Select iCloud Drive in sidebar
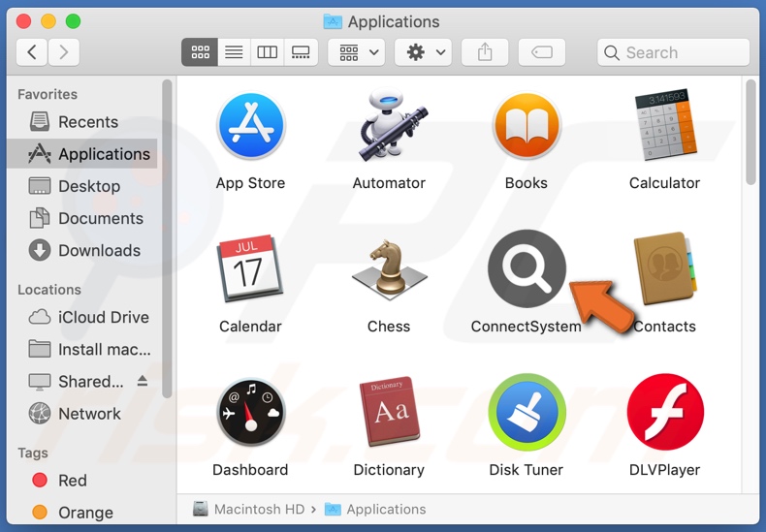The width and height of the screenshot is (766, 532). (103, 317)
